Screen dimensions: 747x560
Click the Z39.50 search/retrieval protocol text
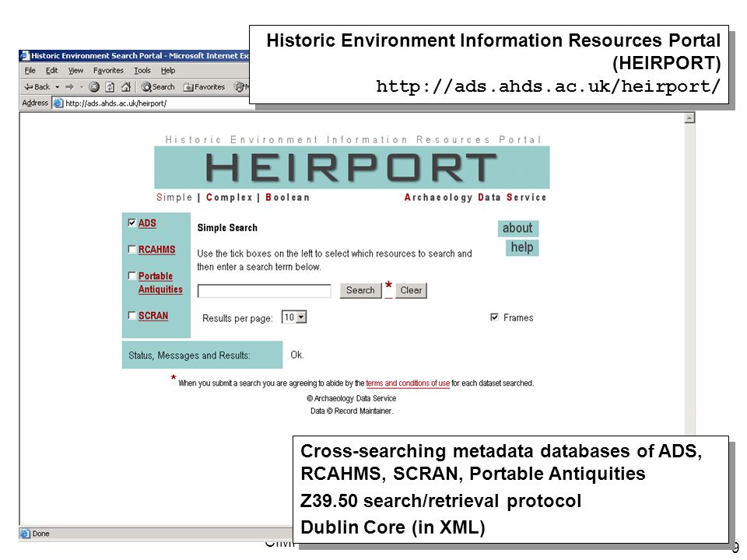pyautogui.click(x=440, y=501)
